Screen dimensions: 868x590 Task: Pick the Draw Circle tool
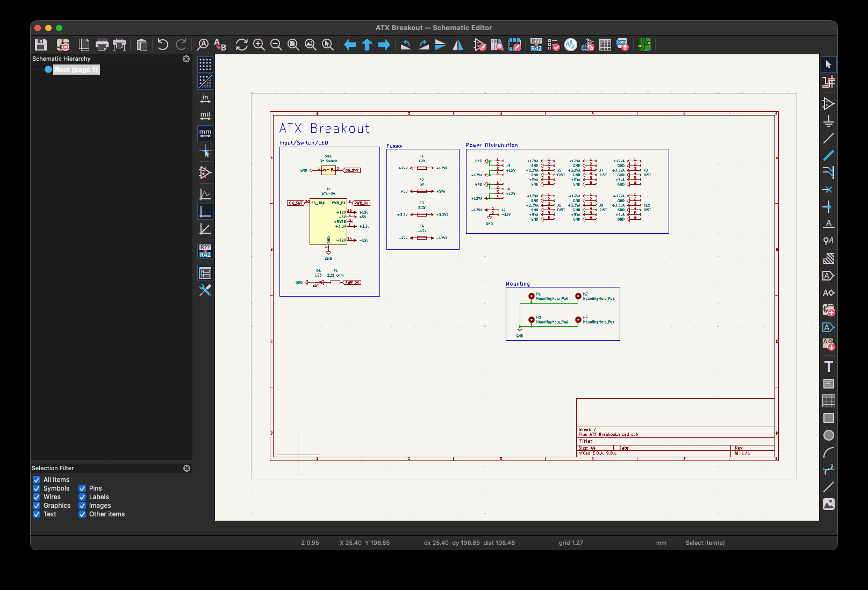[x=828, y=435]
